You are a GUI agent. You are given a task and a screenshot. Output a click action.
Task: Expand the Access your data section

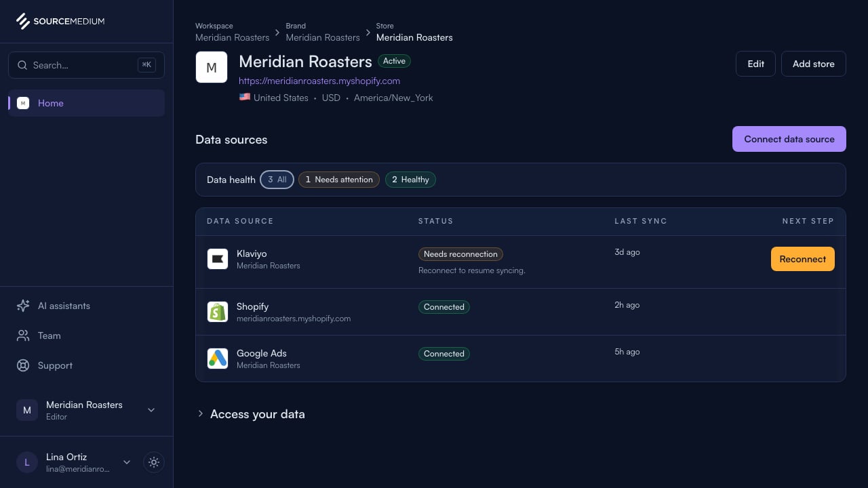[250, 414]
